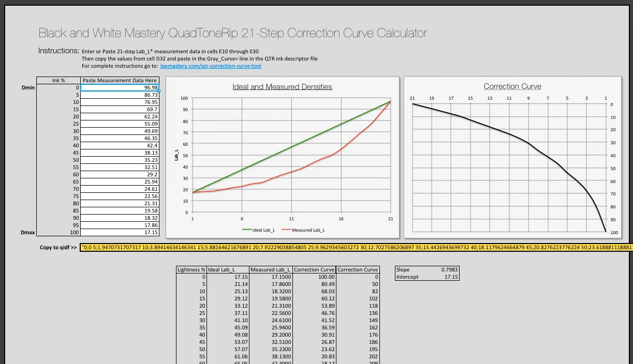633x364 pixels.
Task: Select the 18.32 measurement data cell
Action: (120, 218)
